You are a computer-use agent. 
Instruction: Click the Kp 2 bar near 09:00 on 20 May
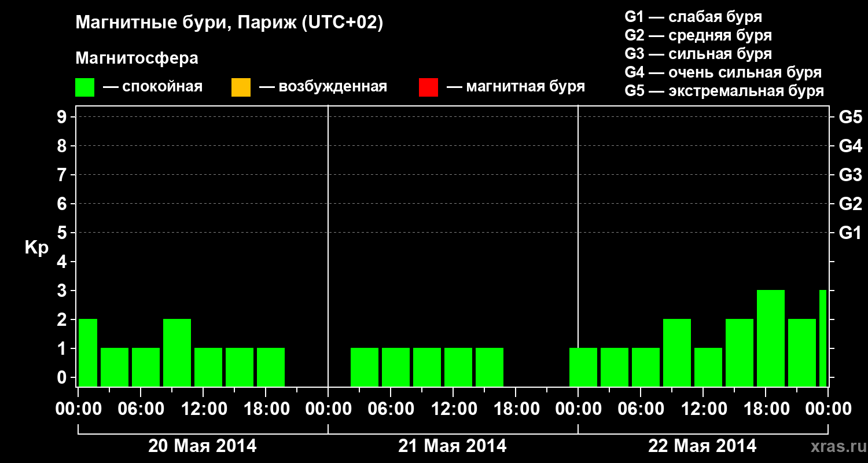(177, 352)
